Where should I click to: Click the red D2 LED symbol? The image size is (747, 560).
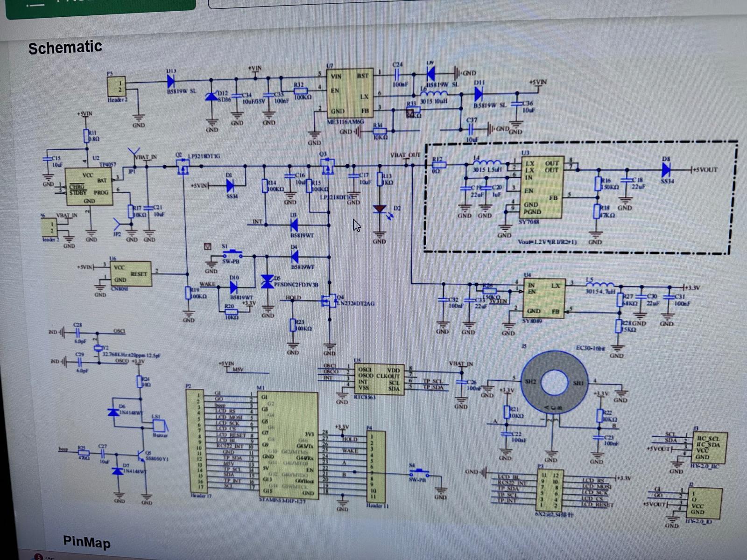pos(381,209)
